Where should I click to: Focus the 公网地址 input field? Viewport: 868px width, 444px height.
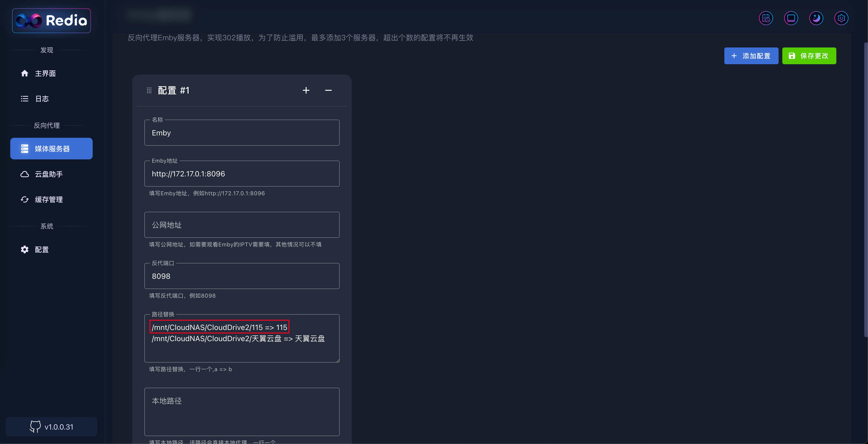pos(242,225)
